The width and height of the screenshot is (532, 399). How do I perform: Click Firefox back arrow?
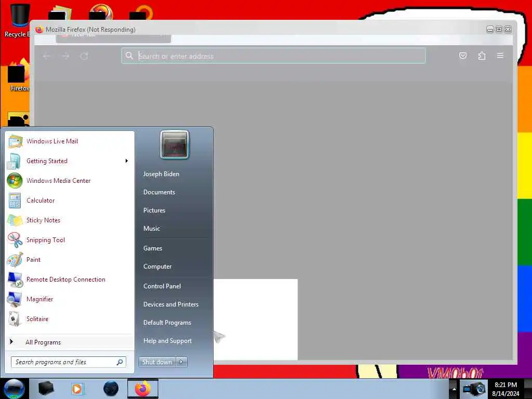pyautogui.click(x=47, y=56)
